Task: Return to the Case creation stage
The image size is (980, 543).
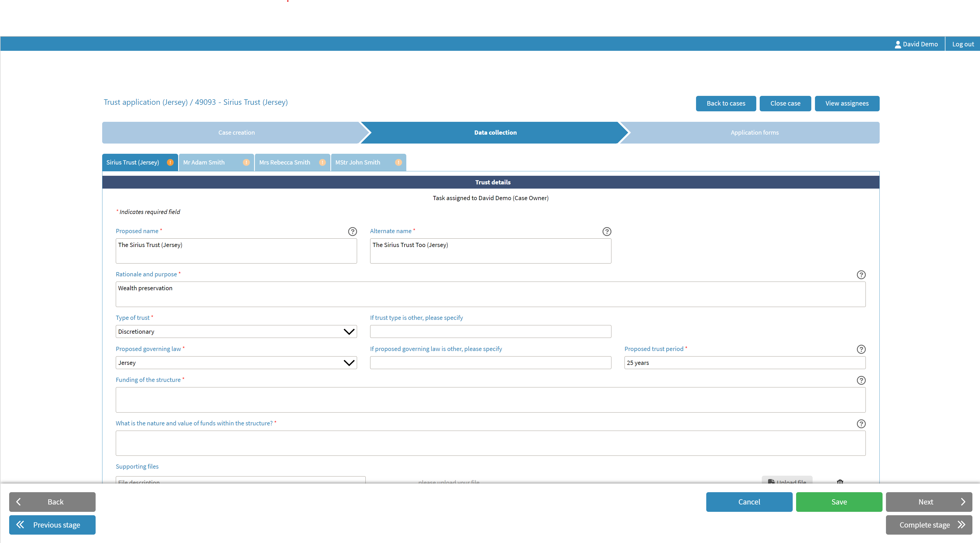Action: tap(236, 133)
